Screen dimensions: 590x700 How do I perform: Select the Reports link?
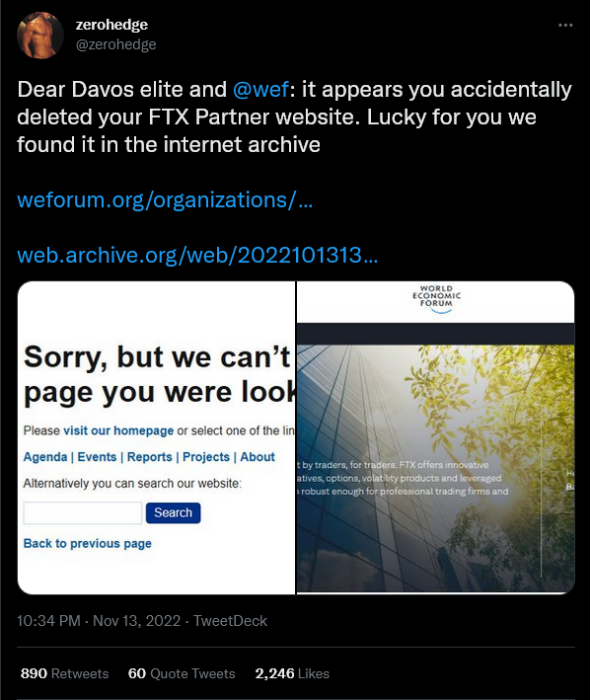[x=149, y=457]
